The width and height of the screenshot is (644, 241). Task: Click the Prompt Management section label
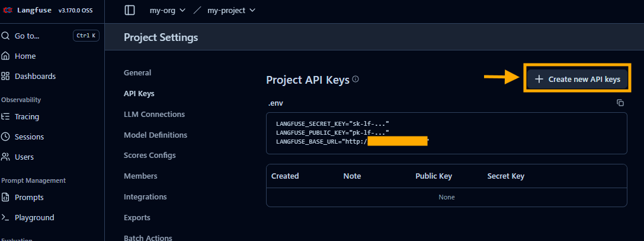coord(33,180)
